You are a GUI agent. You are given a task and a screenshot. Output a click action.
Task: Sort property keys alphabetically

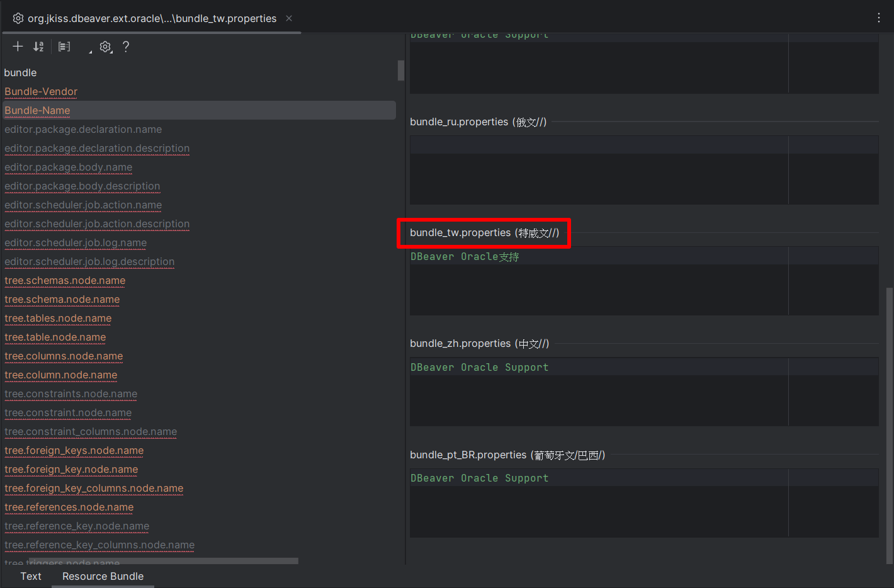[x=38, y=46]
